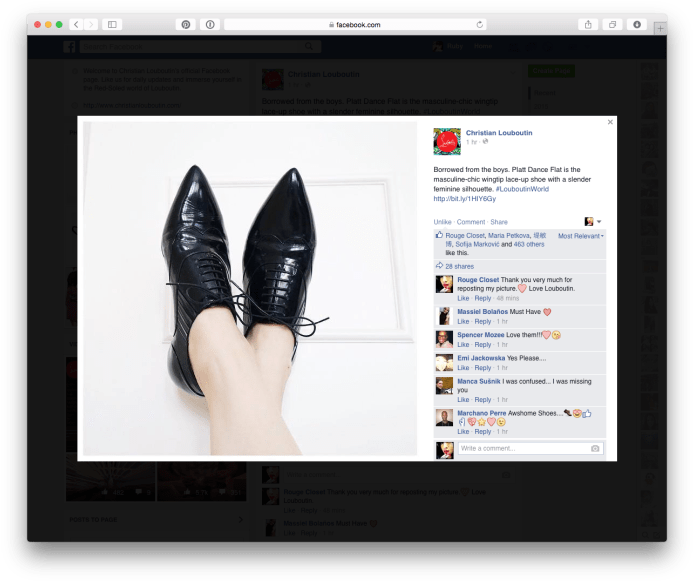Viewport: 693px width, 581px height.
Task: Show all tabs in Safari
Action: click(612, 24)
